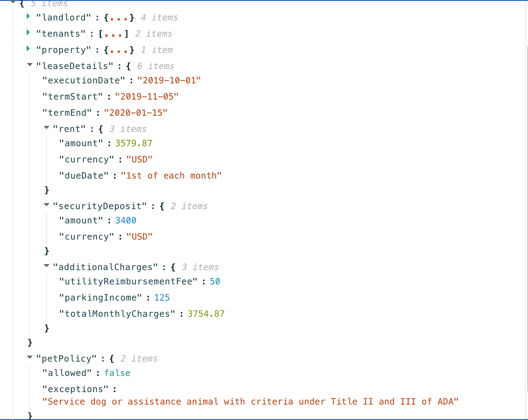Collapse the root object arrow at top

click(13, 2)
